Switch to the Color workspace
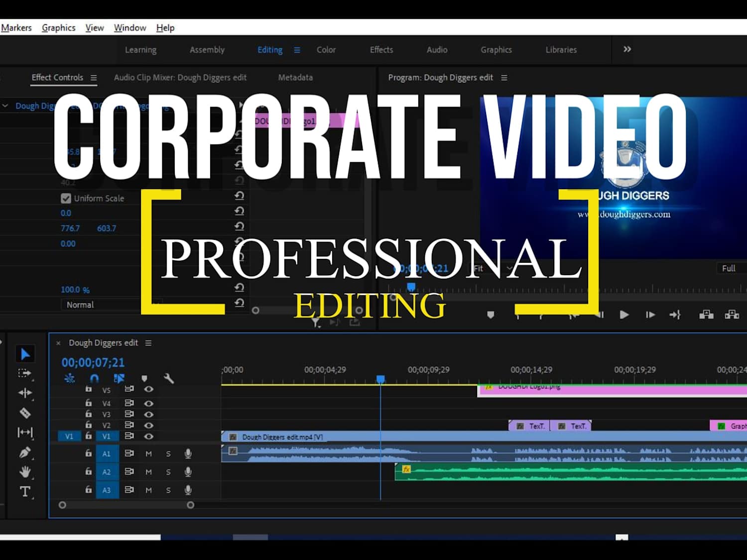 coord(326,50)
